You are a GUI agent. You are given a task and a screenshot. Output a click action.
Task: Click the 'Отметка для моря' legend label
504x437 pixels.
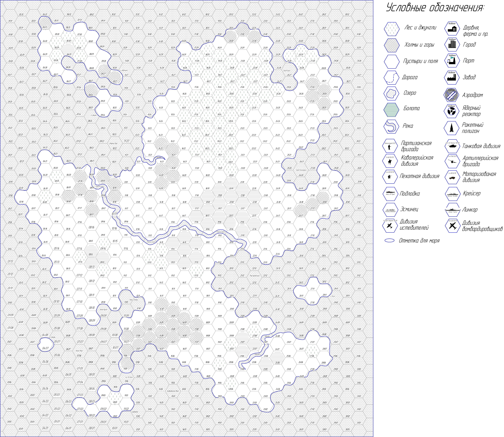click(x=419, y=241)
